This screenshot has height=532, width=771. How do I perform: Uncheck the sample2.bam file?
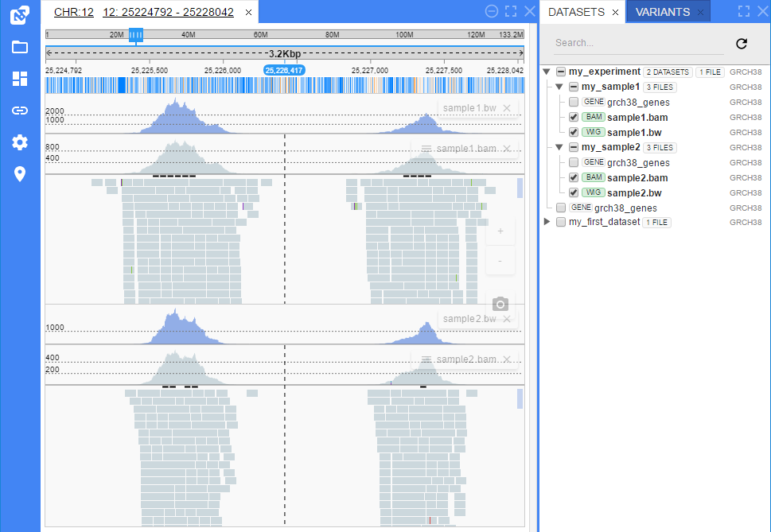(x=574, y=178)
